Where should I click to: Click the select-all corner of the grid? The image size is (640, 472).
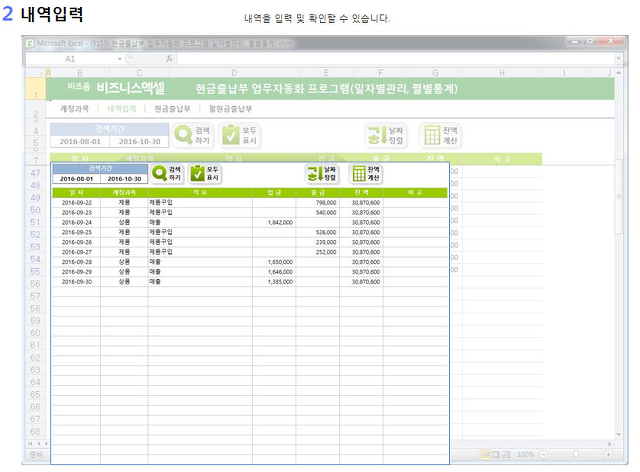pyautogui.click(x=36, y=73)
